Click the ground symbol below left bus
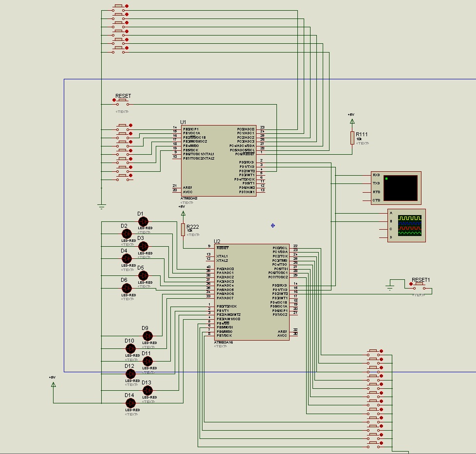The image size is (476, 454). pyautogui.click(x=101, y=206)
